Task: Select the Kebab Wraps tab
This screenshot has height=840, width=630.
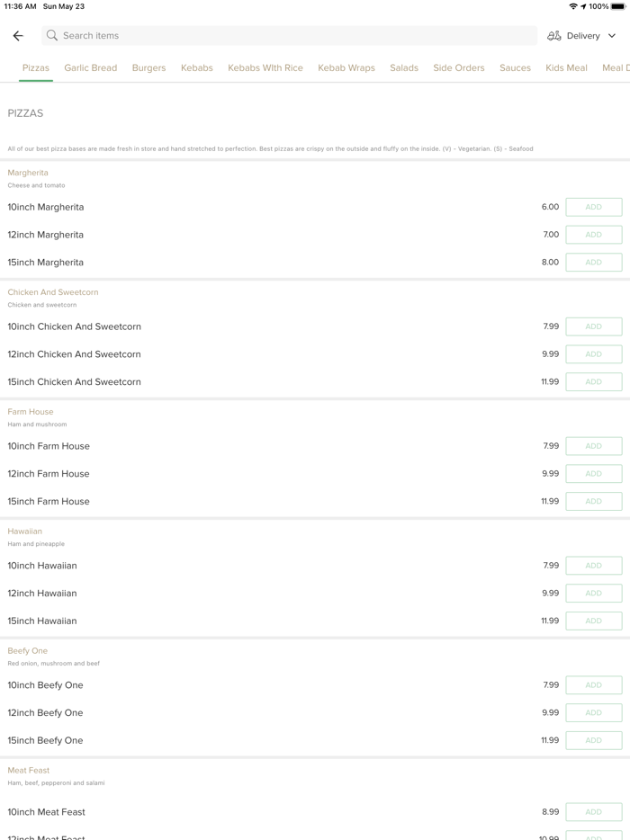Action: click(x=346, y=68)
